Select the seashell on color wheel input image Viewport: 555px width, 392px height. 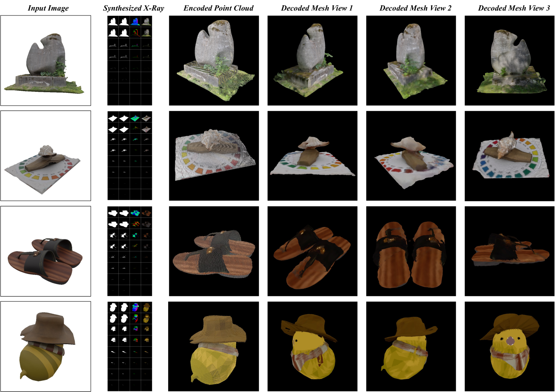click(x=46, y=156)
